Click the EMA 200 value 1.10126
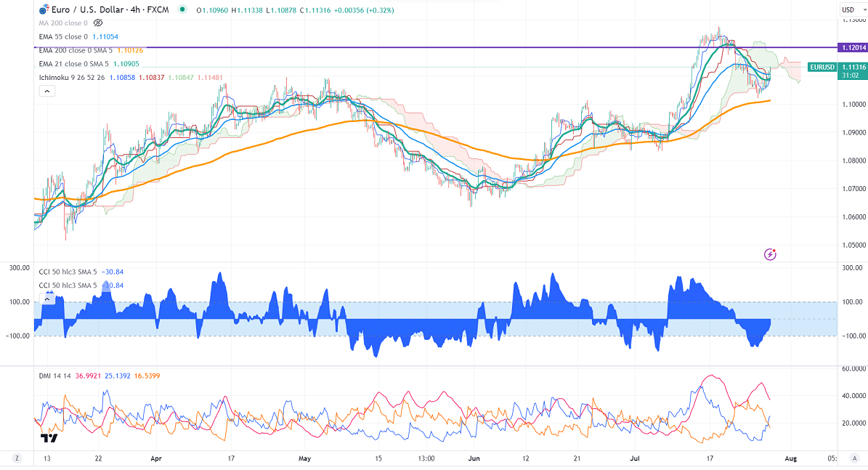The width and height of the screenshot is (868, 470). click(131, 50)
